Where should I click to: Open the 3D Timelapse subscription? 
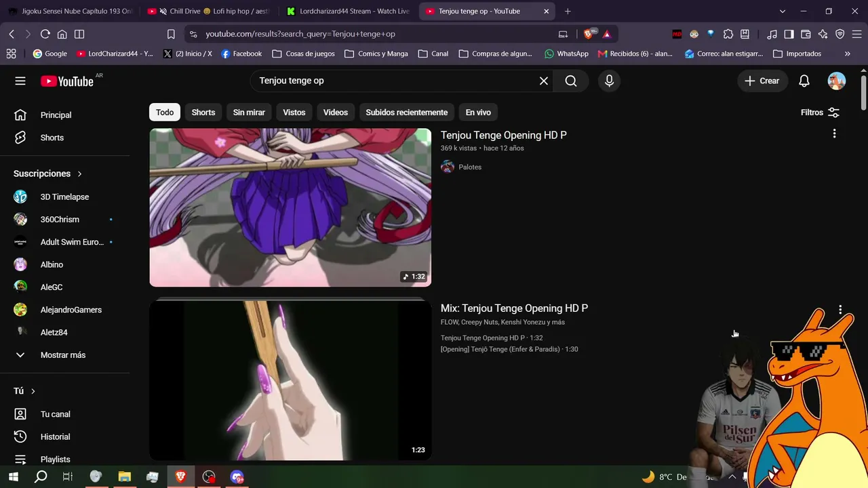[65, 197]
